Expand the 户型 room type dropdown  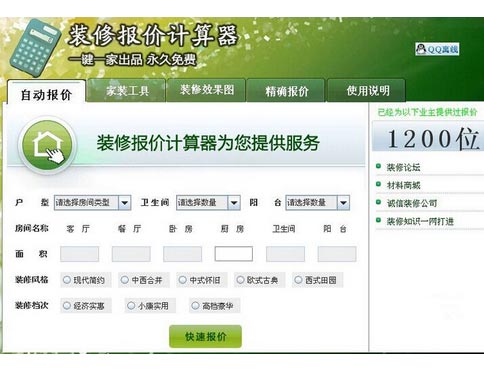point(92,202)
